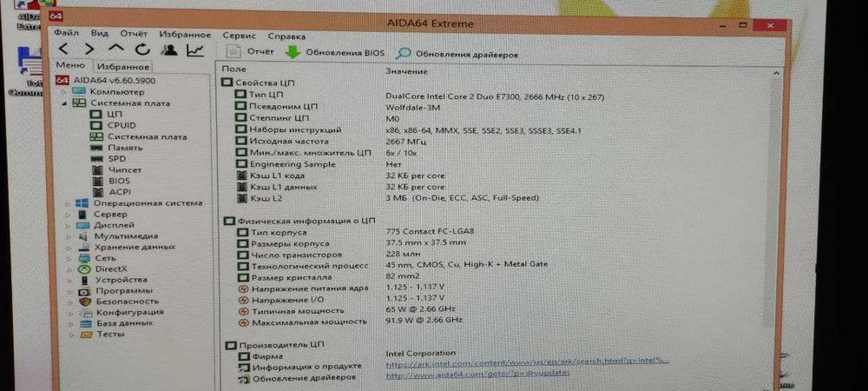Expand the Мультимедиа tree node

pos(68,236)
